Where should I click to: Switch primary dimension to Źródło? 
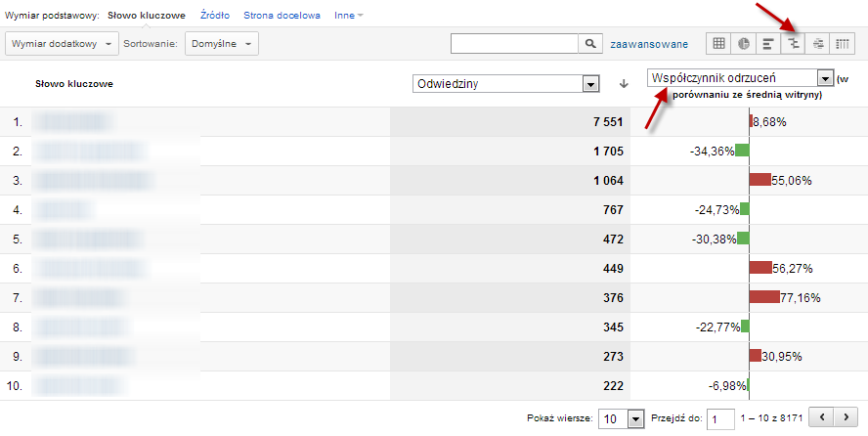[215, 16]
